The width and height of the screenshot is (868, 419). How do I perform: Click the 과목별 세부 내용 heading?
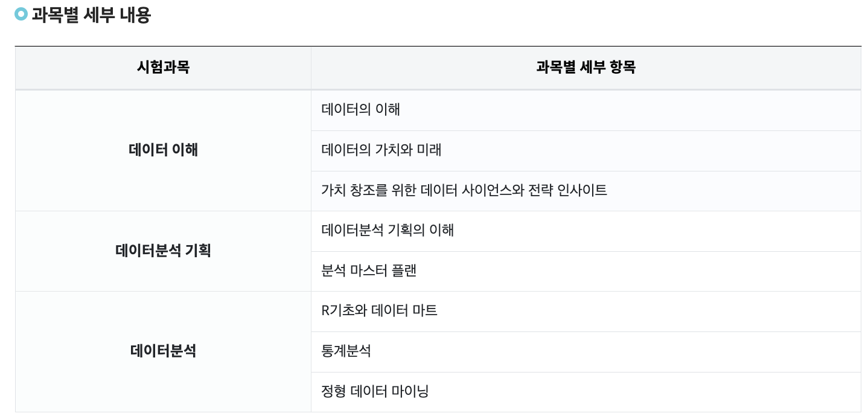tap(91, 14)
